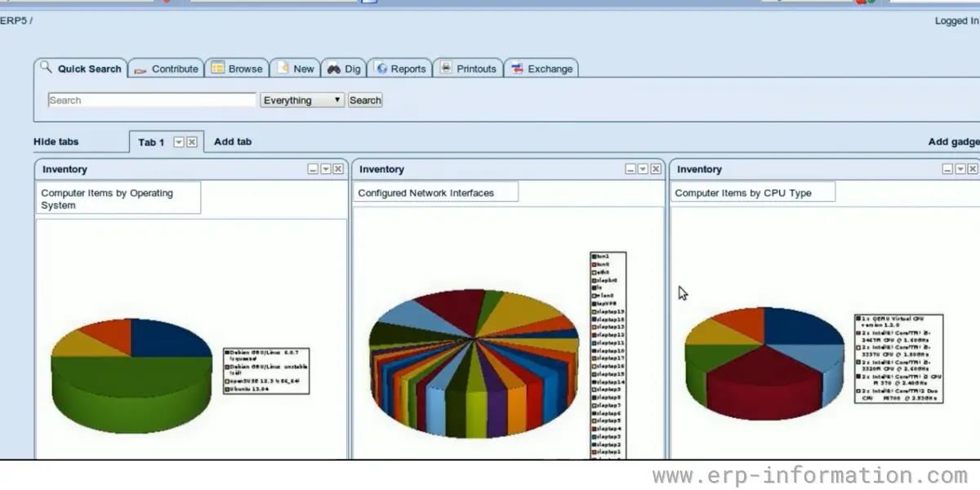
Task: Click 'Debian GNU/Linux 6.0.7' legend entry
Action: tap(261, 356)
